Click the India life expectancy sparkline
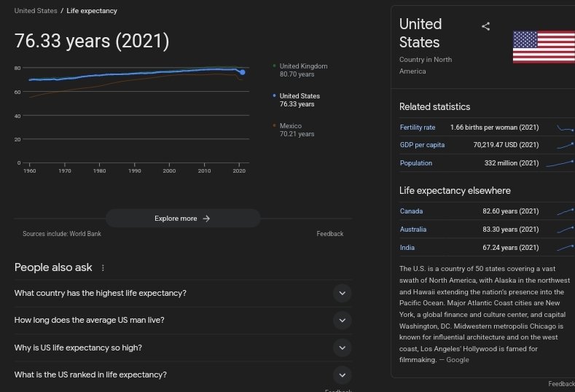575x392 pixels. [565, 248]
